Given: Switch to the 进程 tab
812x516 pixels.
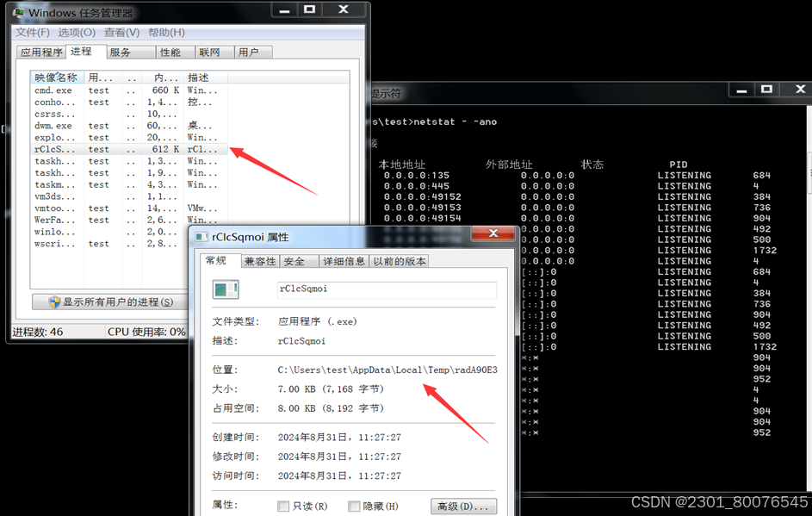Looking at the screenshot, I should point(86,52).
